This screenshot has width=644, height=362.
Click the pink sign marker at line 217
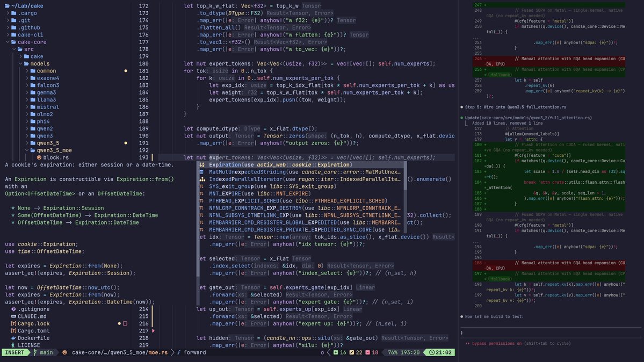pos(153,331)
